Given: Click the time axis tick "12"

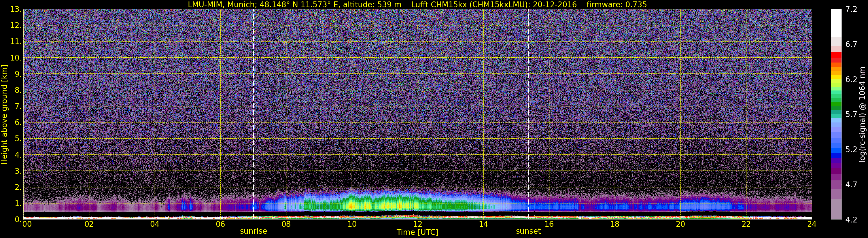Looking at the screenshot, I should [417, 224].
